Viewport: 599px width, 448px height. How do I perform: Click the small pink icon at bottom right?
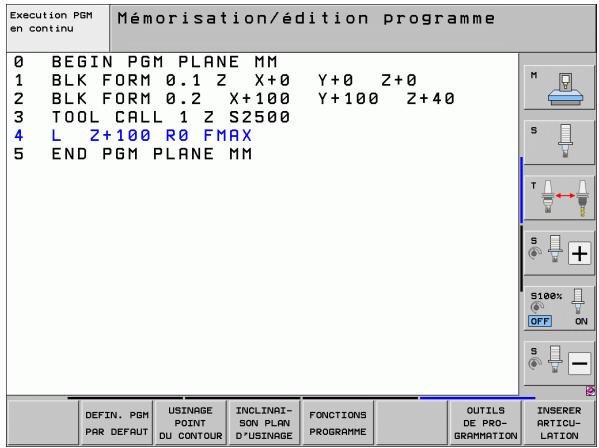coord(590,391)
